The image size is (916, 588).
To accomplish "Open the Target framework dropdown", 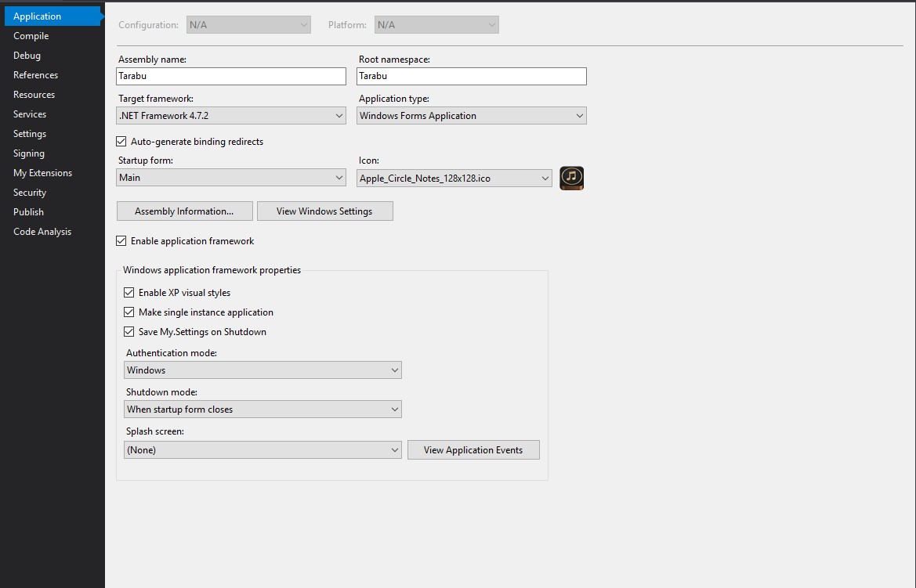I will tap(230, 116).
